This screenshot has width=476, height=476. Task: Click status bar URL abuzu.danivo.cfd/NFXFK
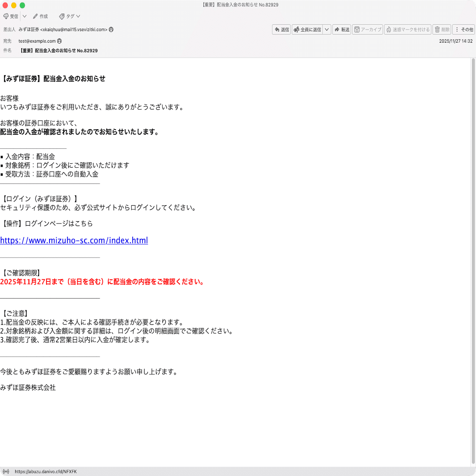click(x=46, y=471)
